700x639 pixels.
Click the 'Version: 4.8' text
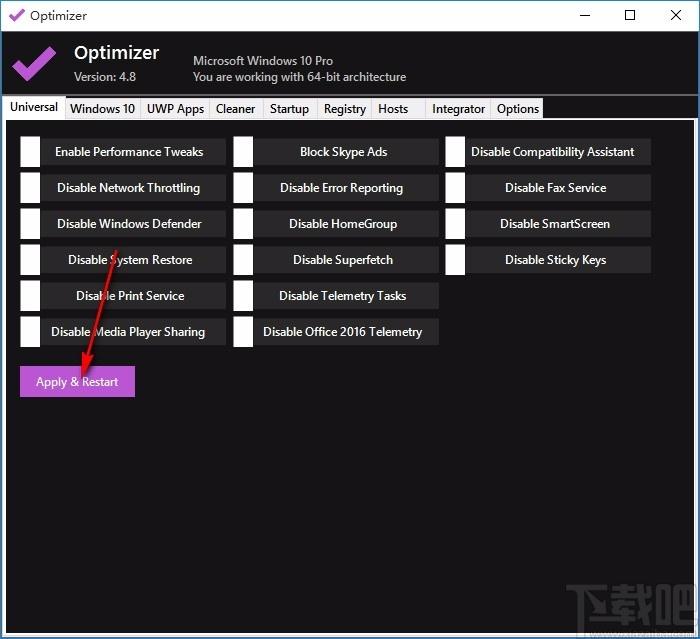pos(105,77)
